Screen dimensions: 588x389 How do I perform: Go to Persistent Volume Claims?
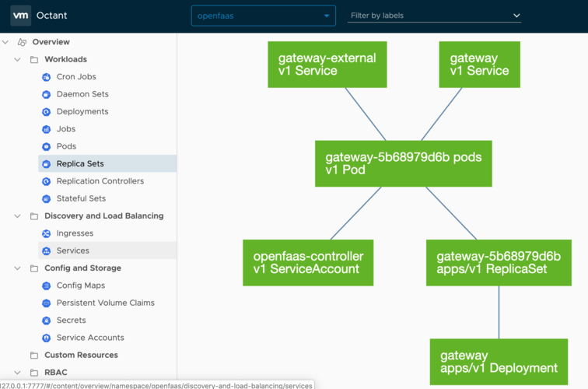click(x=105, y=303)
